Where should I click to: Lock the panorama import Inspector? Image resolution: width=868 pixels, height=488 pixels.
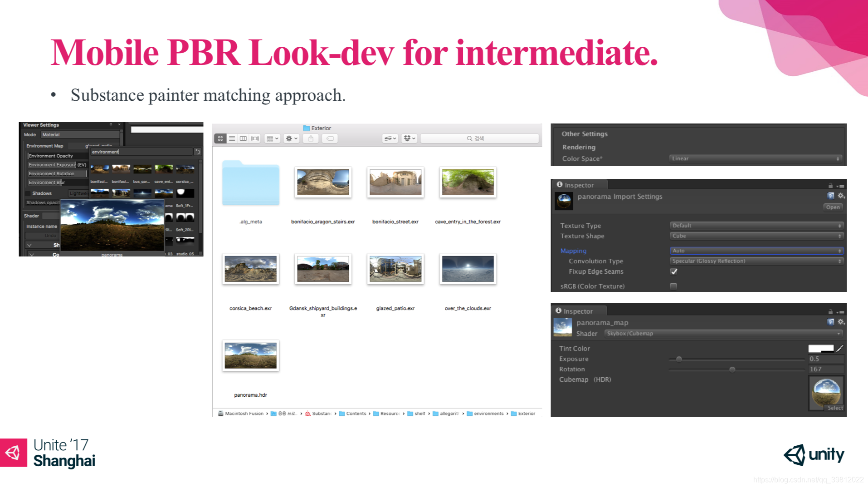pos(831,186)
